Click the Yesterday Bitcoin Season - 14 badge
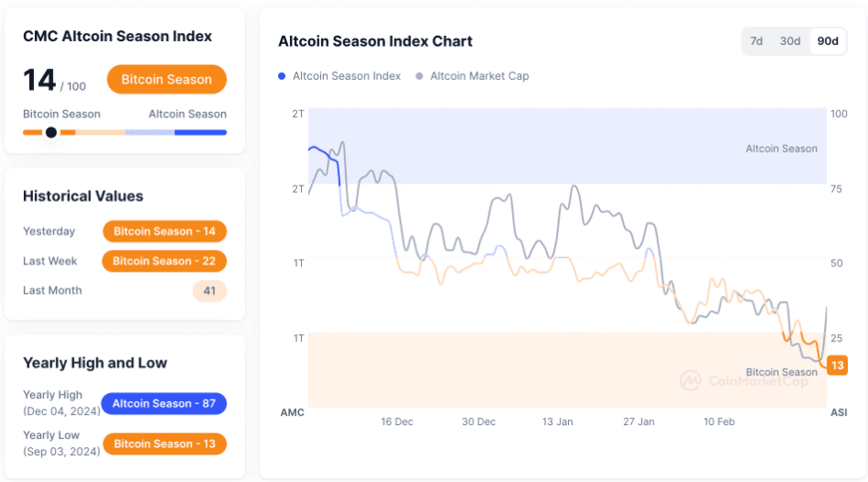The height and width of the screenshot is (482, 868). click(164, 231)
